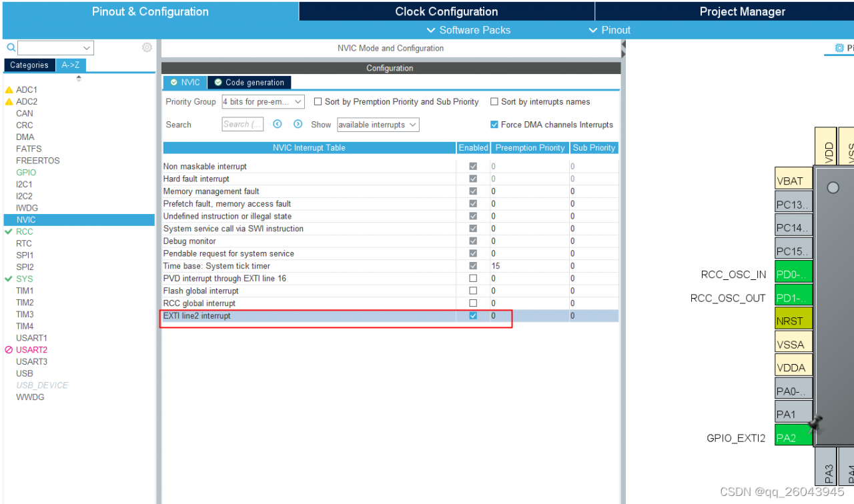
Task: Select I2C1 in the peripheral list
Action: click(x=24, y=185)
